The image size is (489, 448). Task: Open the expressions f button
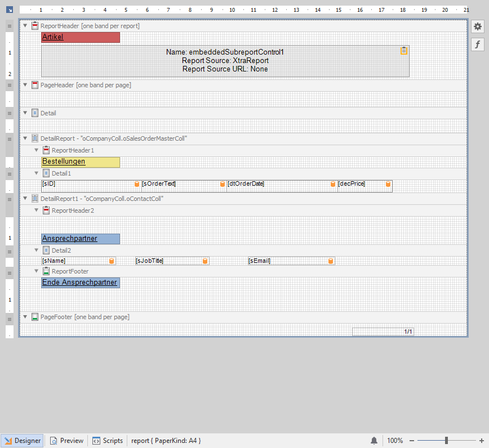[x=478, y=44]
